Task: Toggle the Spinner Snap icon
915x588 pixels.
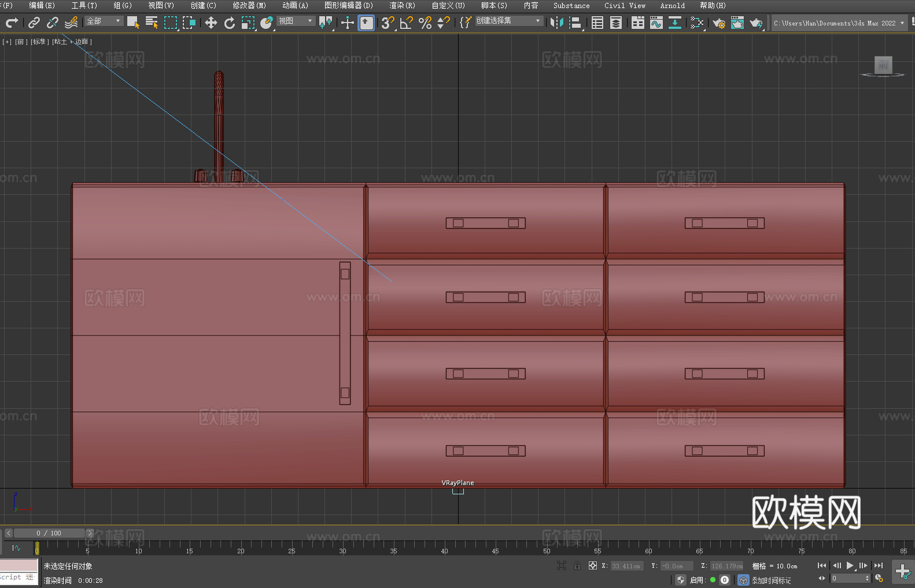Action: click(444, 23)
